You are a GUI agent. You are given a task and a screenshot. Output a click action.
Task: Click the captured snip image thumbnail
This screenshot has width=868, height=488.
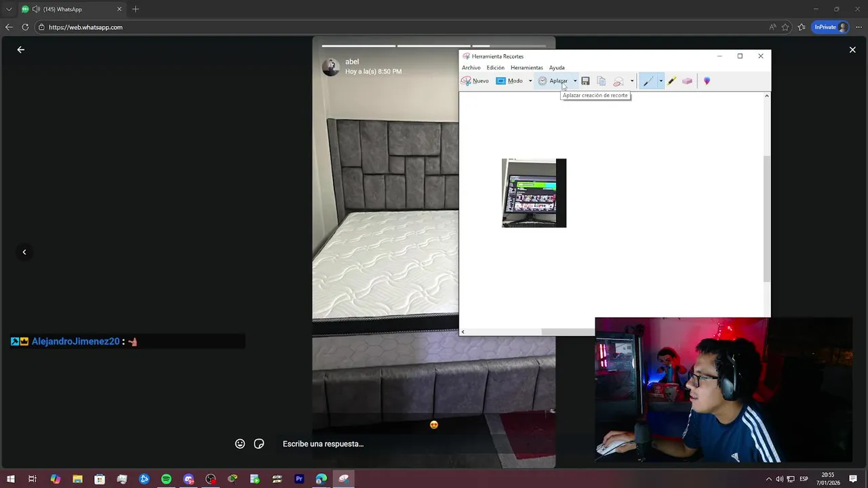534,193
